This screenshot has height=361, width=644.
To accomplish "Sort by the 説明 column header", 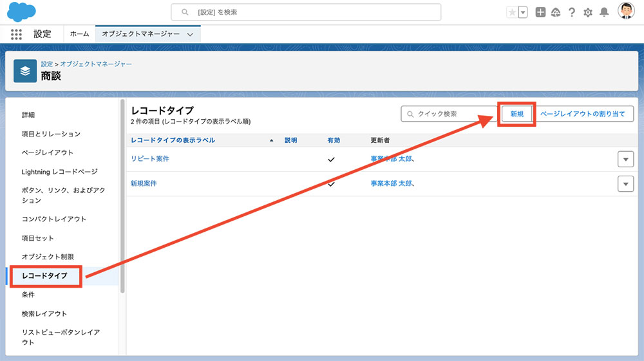I will coord(291,140).
